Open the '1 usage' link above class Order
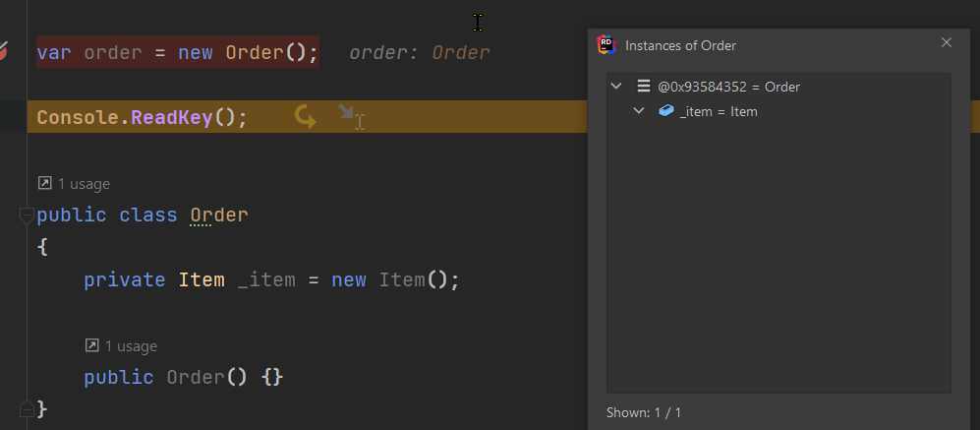Image resolution: width=980 pixels, height=430 pixels. coord(84,184)
